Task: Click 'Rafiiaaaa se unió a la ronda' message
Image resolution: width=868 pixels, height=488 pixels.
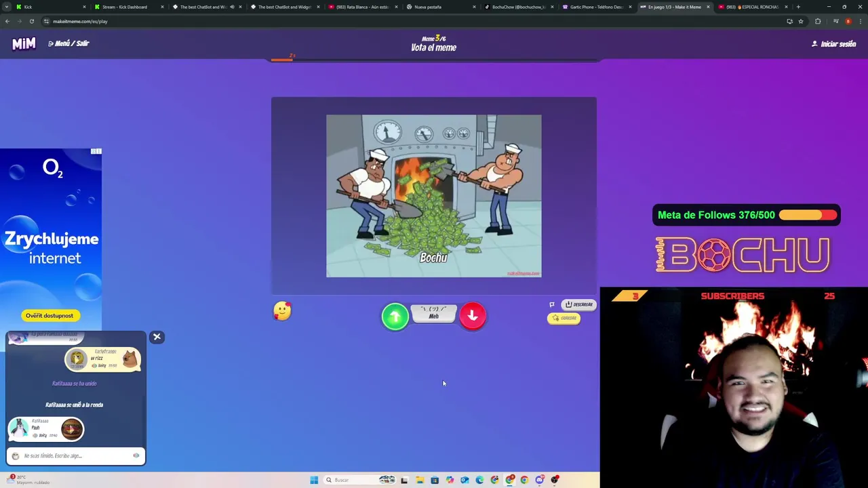Action: click(x=75, y=405)
